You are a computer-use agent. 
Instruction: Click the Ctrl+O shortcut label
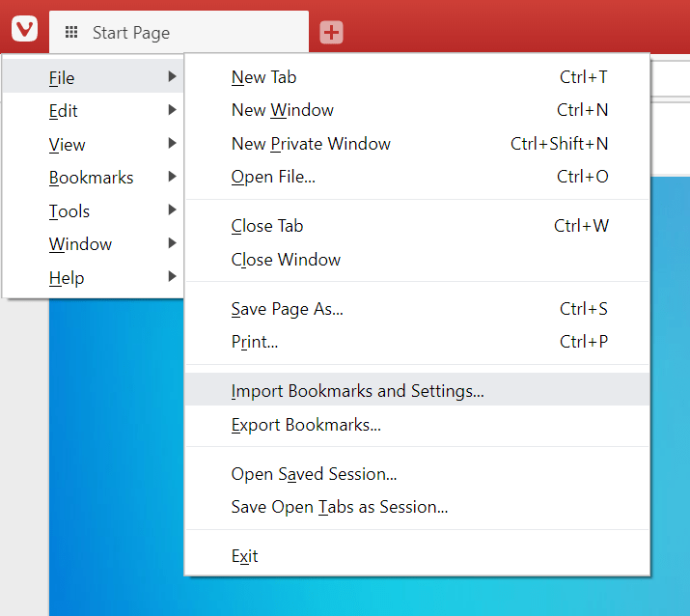point(583,177)
